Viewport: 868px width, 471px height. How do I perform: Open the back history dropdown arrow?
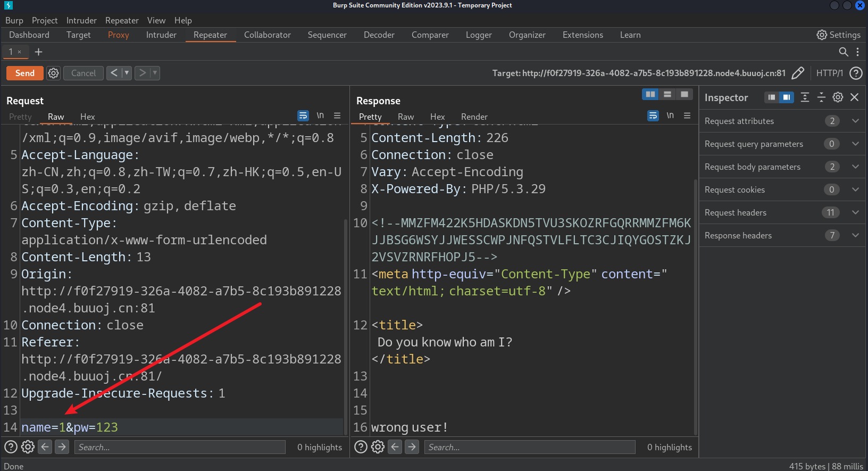[127, 73]
